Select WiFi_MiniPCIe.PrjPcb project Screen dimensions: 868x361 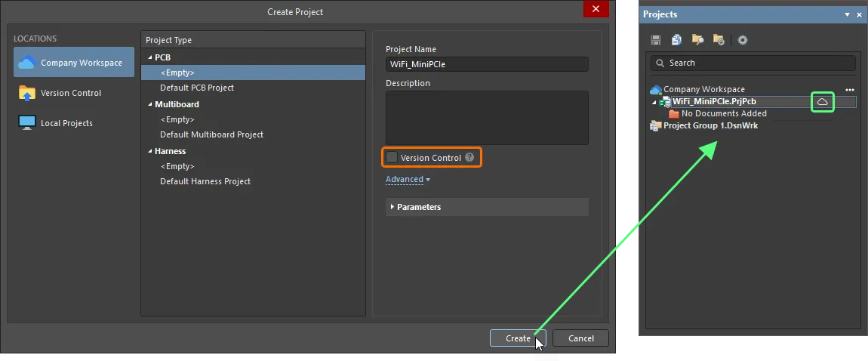pos(714,101)
